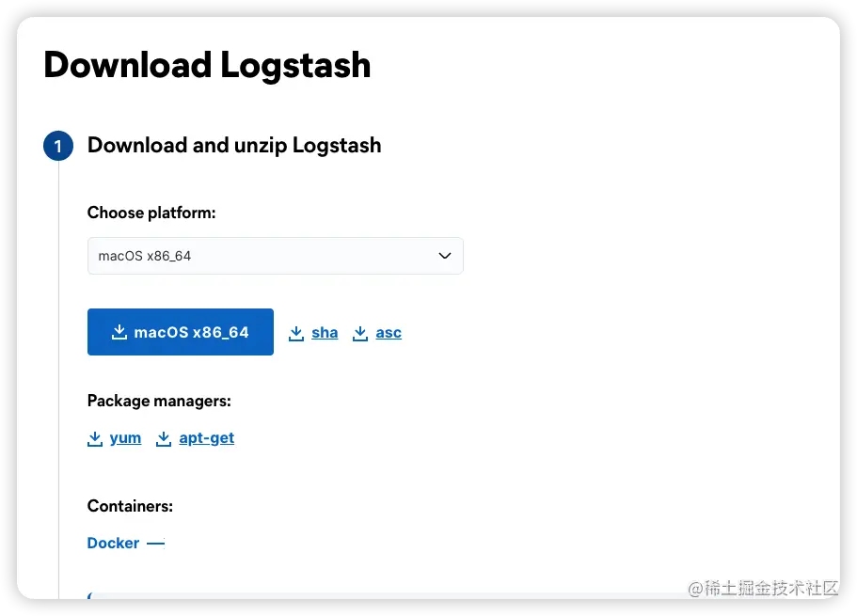The height and width of the screenshot is (616, 857).
Task: Open the Choose platform dropdown
Action: tap(275, 255)
